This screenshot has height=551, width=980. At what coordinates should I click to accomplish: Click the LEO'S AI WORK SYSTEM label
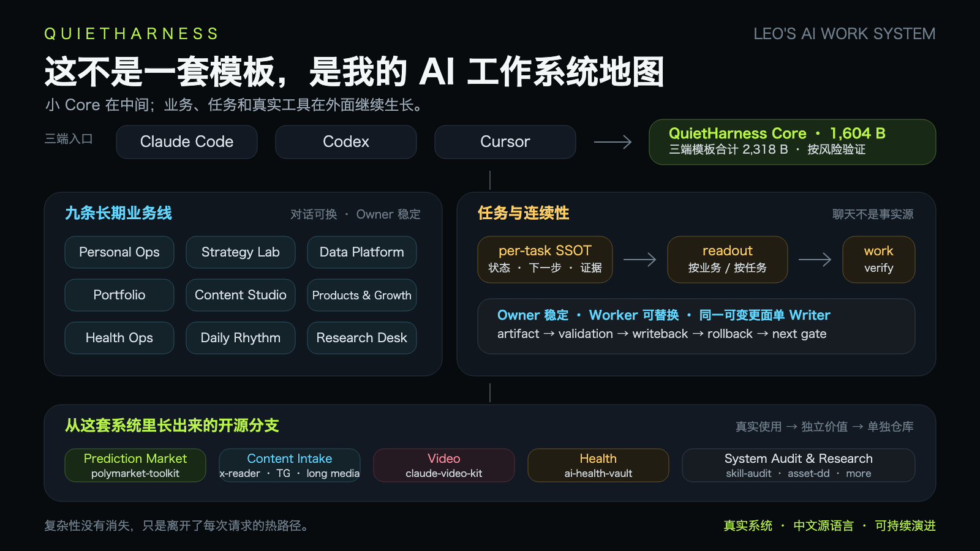(845, 34)
